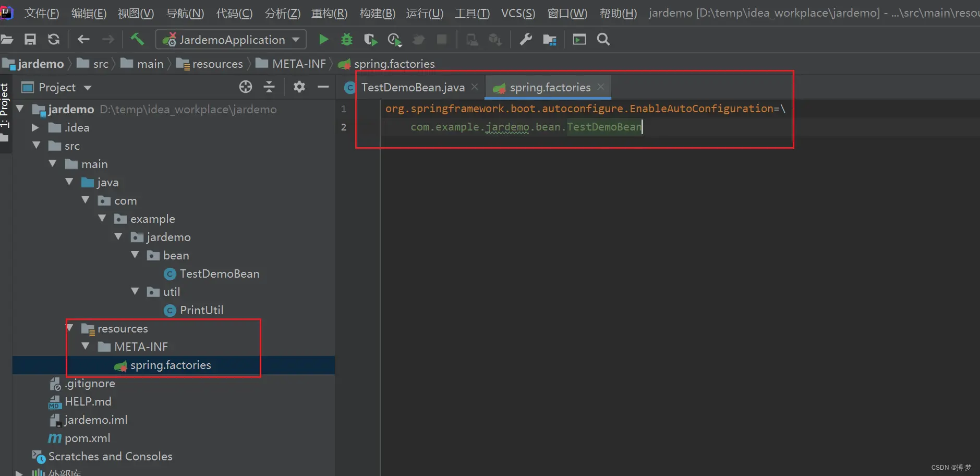Close the TestDemoBean.java tab

[x=475, y=87]
